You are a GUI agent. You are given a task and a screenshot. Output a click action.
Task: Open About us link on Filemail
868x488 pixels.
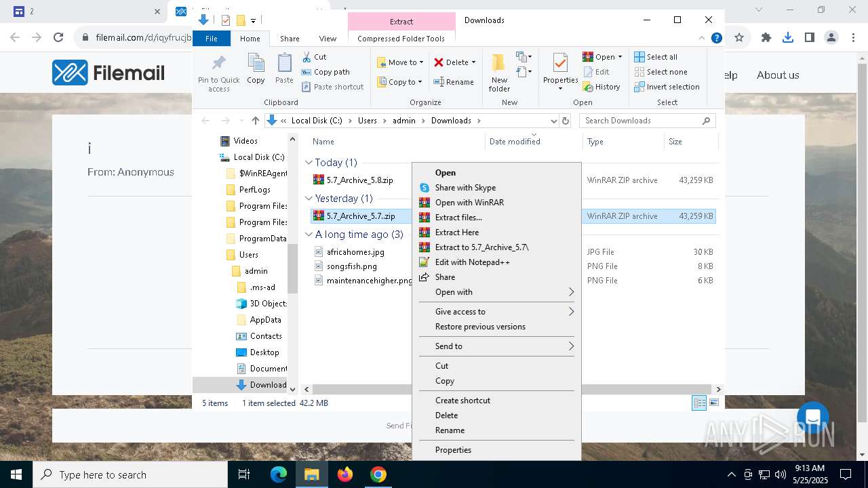pos(778,75)
